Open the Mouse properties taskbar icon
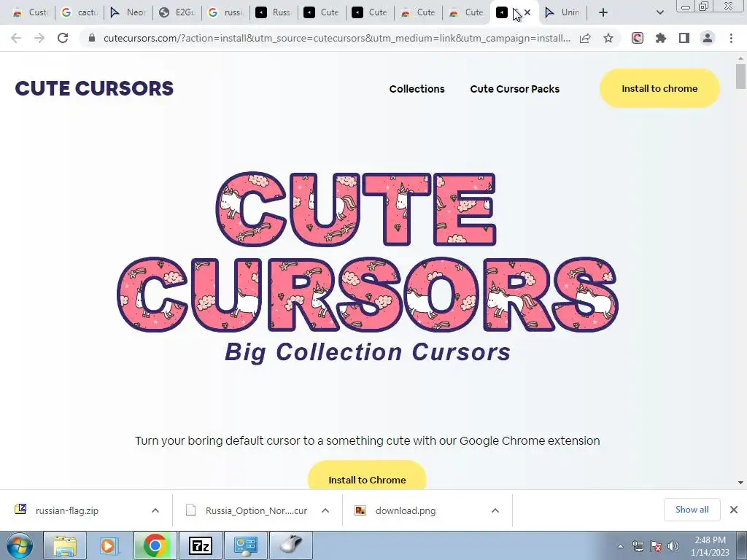The width and height of the screenshot is (747, 560). [x=291, y=545]
